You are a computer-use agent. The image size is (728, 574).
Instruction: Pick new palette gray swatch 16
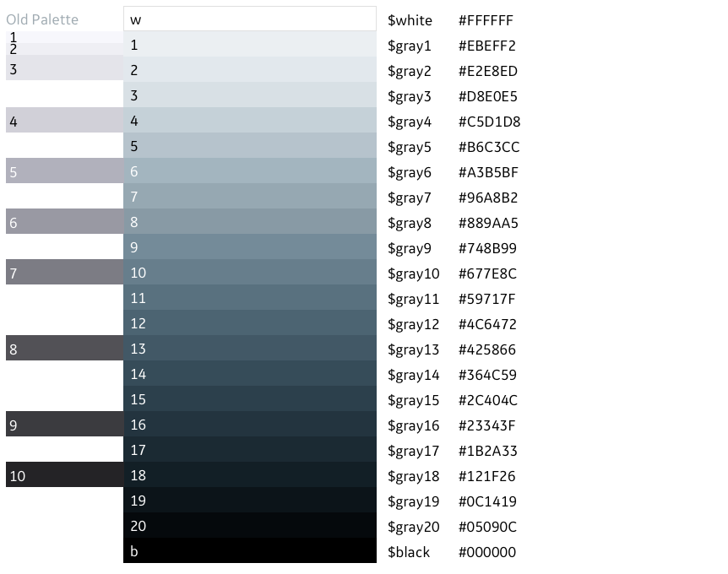click(250, 424)
